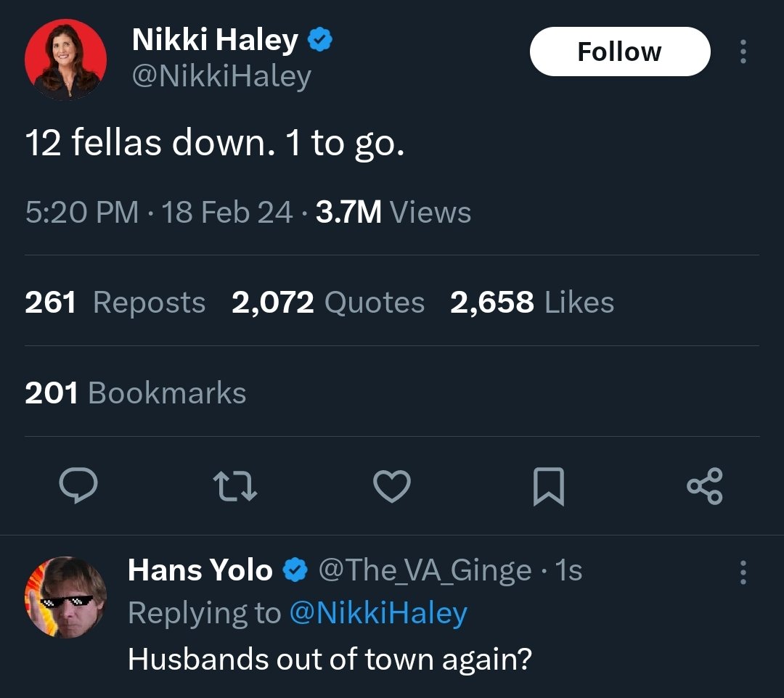The width and height of the screenshot is (784, 698).
Task: Open three-dot menu on main tweet
Action: 743,52
